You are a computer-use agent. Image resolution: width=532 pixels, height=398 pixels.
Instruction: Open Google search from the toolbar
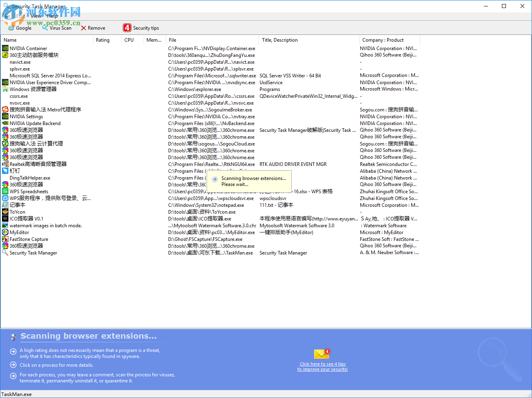(19, 28)
